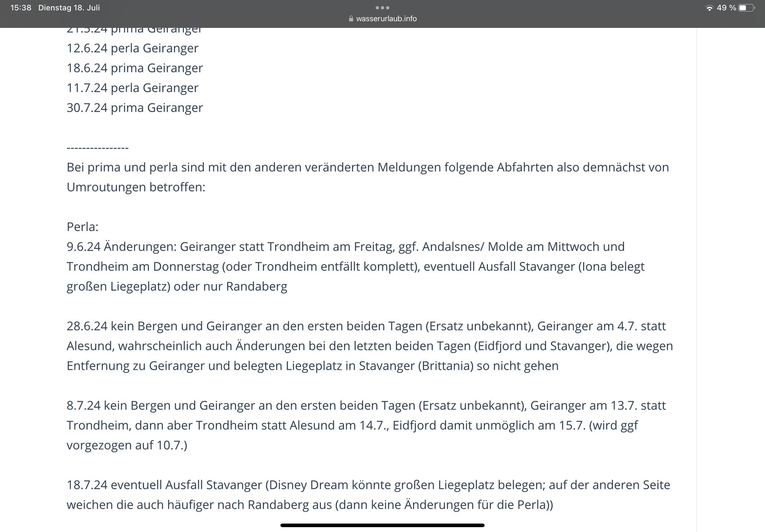
Task: Click the 30.7.24 prima Geiranger entry
Action: pyautogui.click(x=135, y=108)
